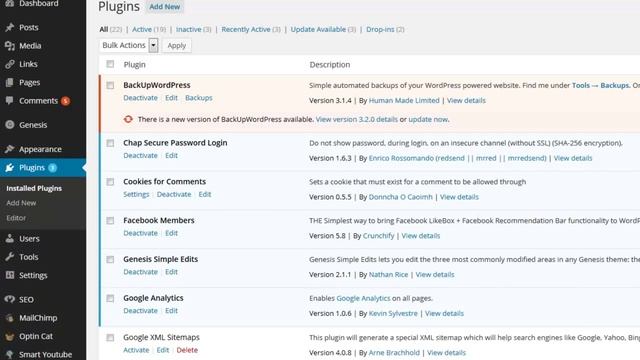Image resolution: width=640 pixels, height=360 pixels.
Task: Open Crunchify author link
Action: coord(378,236)
